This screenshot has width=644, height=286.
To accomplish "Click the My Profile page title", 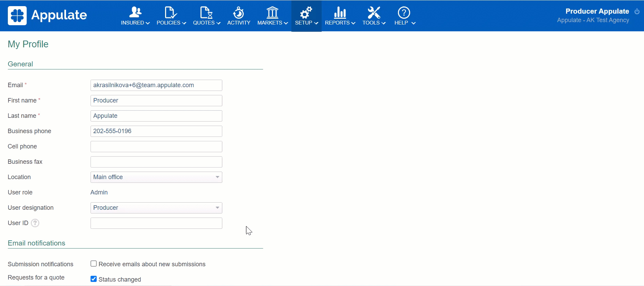I will tap(28, 44).
